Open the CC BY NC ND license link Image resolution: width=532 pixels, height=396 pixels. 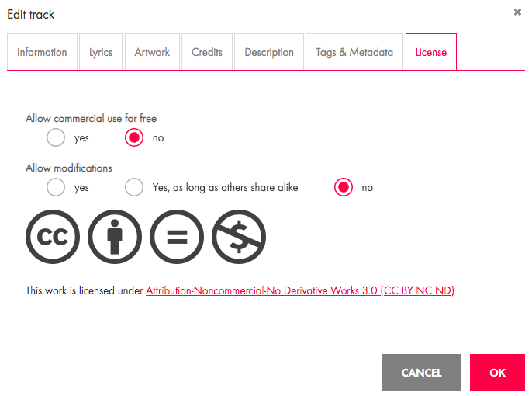[x=300, y=290]
